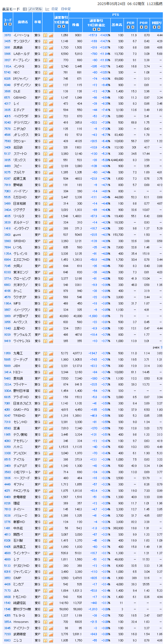Open stock code 1959 link
The image size is (166, 644).
7,353
